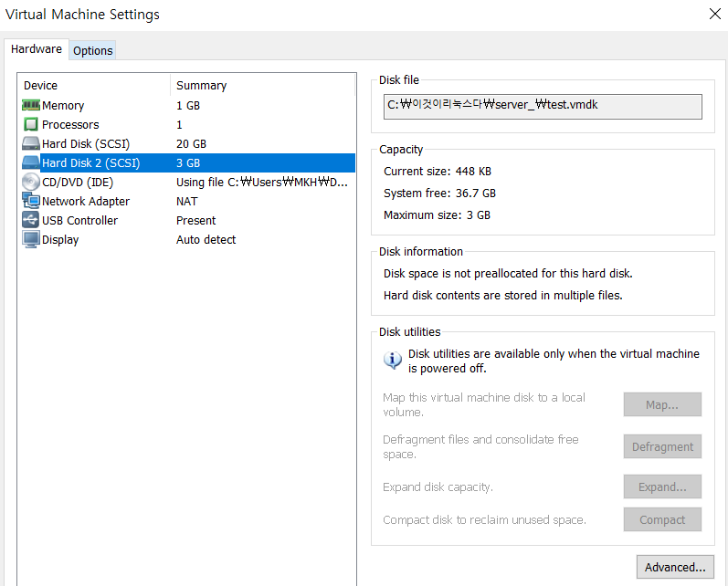The image size is (728, 586).
Task: Click 'Map this virtual machine disk' description
Action: point(484,404)
